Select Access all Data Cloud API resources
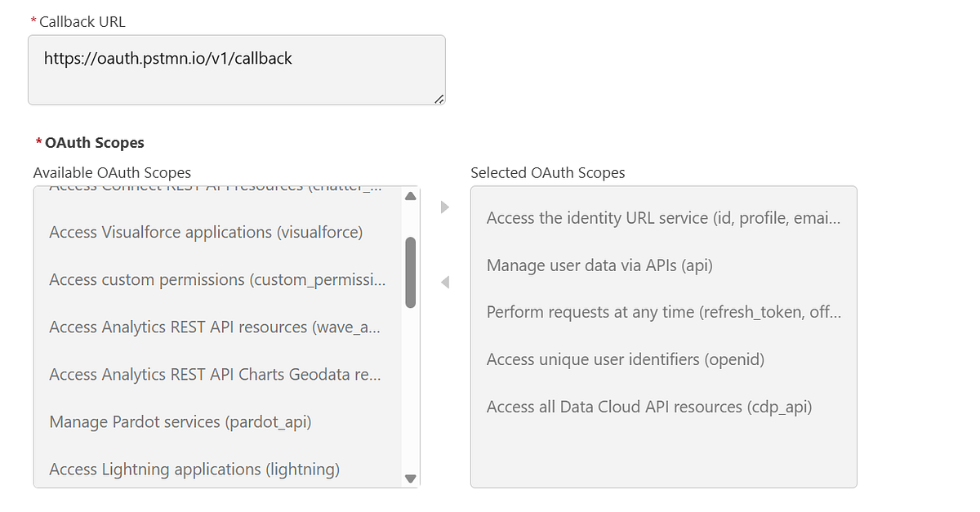The height and width of the screenshot is (512, 980). point(649,407)
